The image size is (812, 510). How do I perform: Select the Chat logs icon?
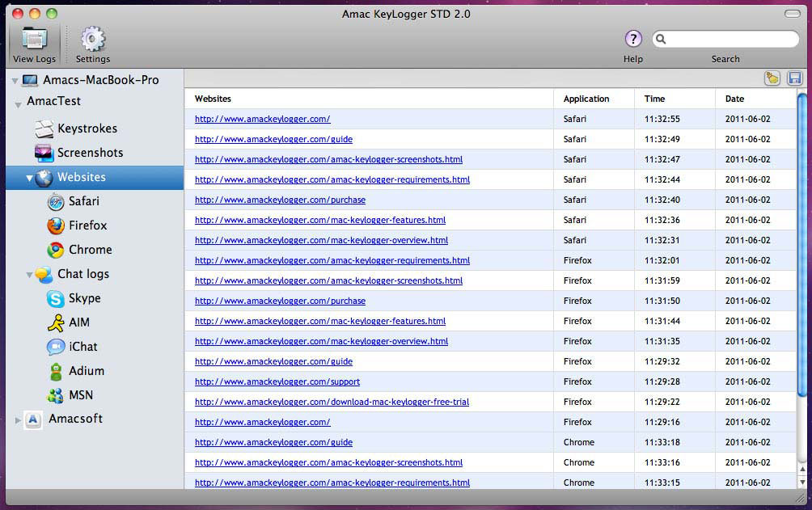click(44, 275)
